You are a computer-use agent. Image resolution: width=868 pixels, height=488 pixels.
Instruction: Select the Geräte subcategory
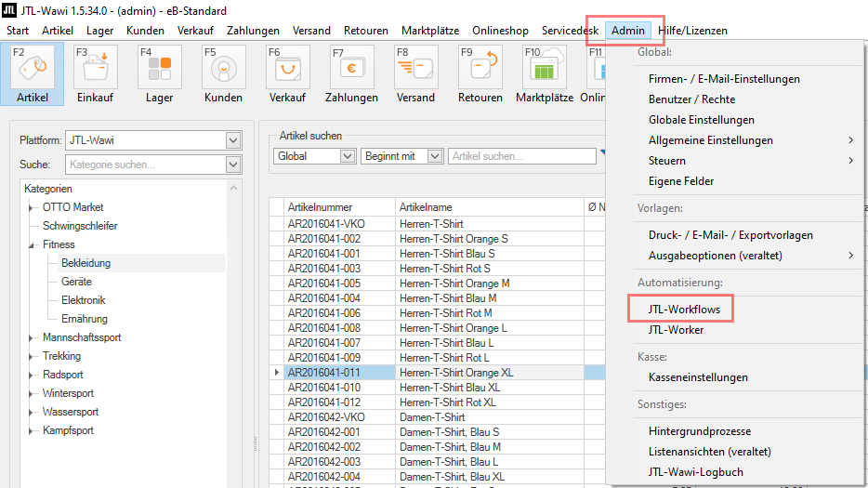point(76,282)
